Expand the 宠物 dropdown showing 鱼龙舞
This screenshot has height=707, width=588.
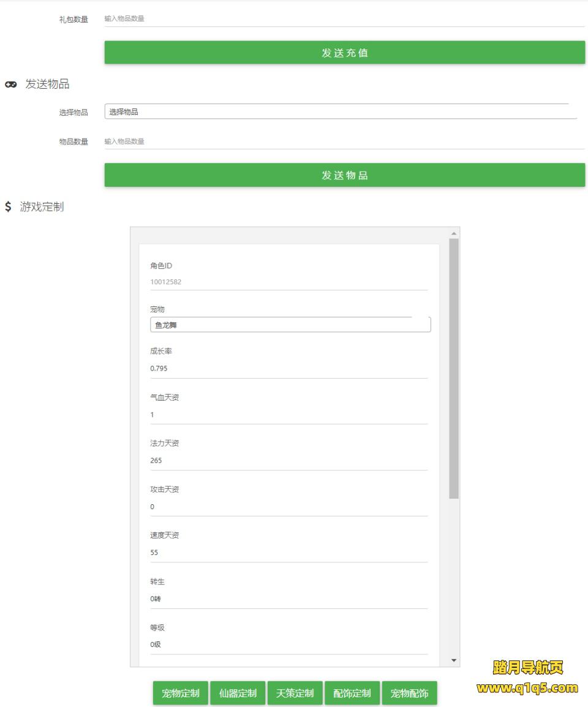pyautogui.click(x=290, y=325)
